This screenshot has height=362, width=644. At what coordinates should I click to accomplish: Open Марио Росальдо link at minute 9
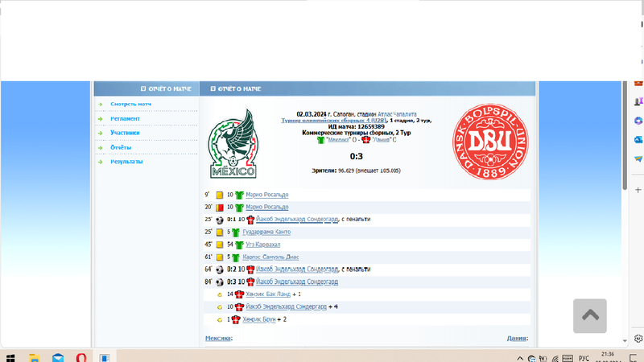click(x=267, y=195)
